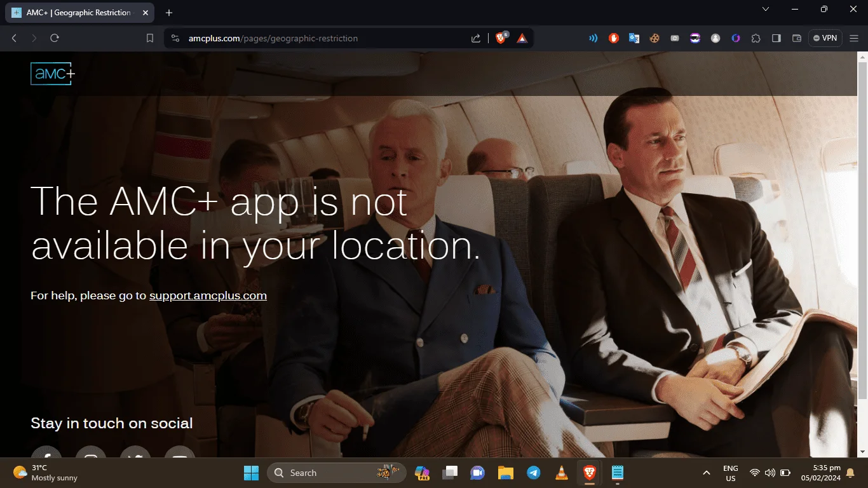
Task: Open the translate extension icon
Action: [634, 38]
